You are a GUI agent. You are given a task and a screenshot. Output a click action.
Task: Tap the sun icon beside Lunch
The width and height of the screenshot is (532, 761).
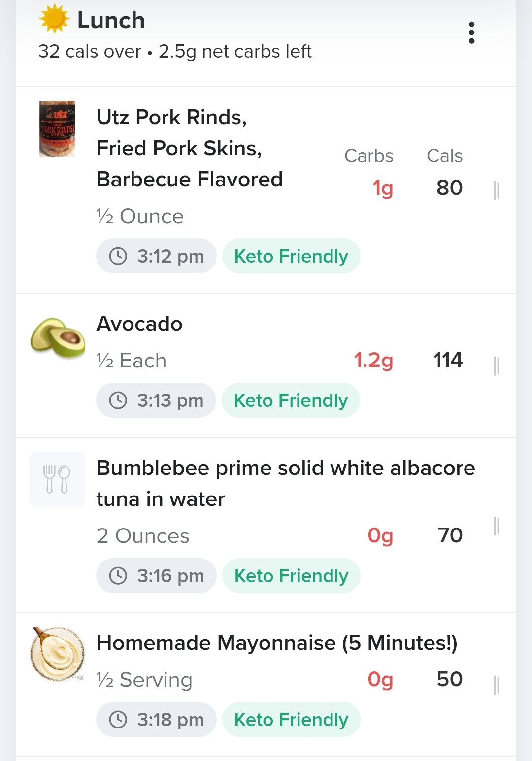click(54, 19)
